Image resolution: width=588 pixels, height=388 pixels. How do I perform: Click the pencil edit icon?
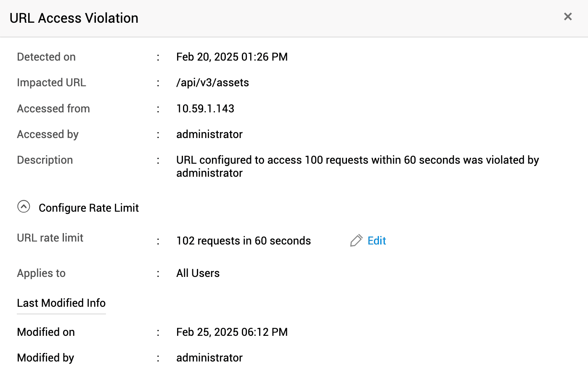[x=356, y=241]
